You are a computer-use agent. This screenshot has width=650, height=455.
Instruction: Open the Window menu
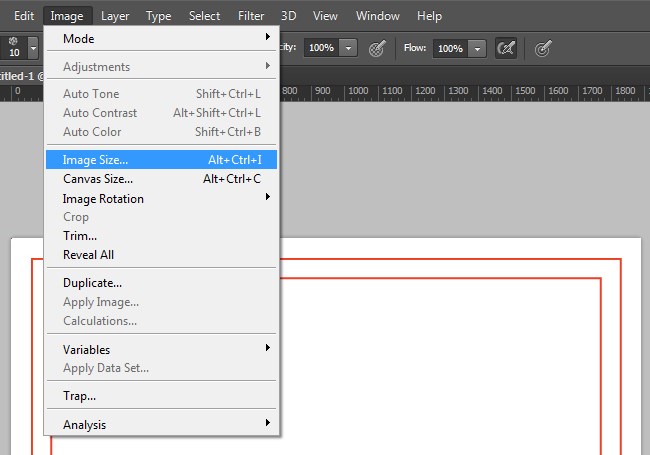378,16
